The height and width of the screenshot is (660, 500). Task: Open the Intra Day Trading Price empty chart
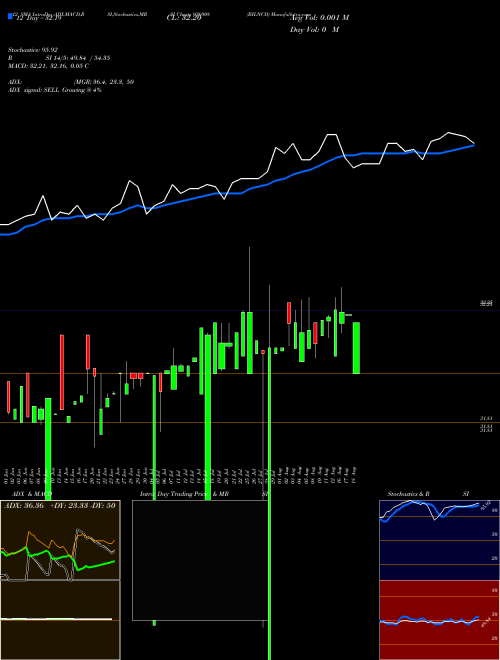(200, 560)
